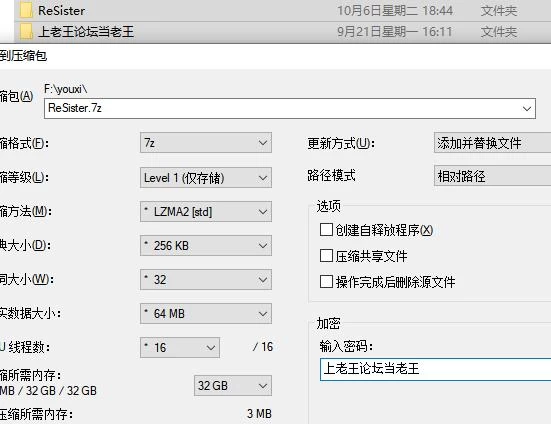This screenshot has width=551, height=424.
Task: Click the 输入密码 label
Action: (346, 346)
